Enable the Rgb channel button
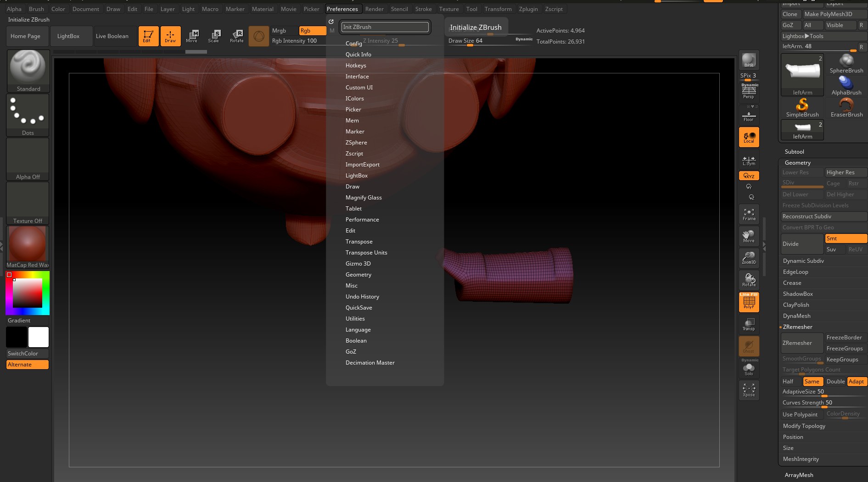Viewport: 868px width, 482px height. point(312,31)
